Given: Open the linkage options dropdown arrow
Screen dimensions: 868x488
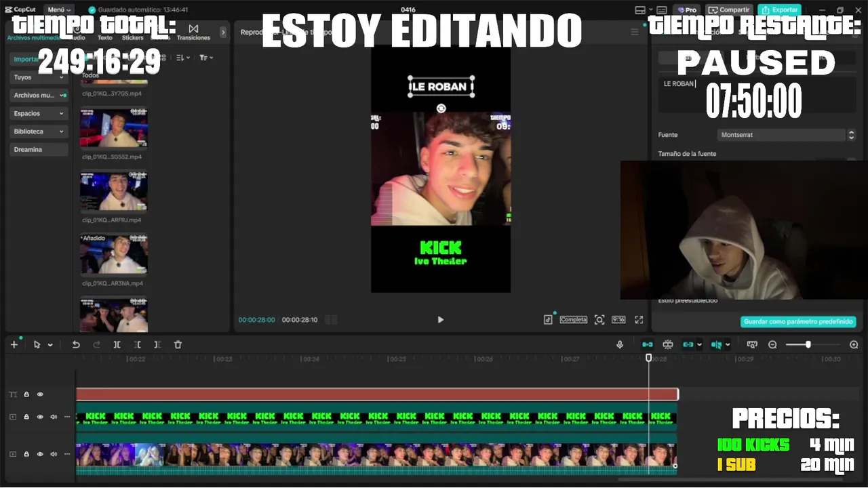Looking at the screenshot, I should tap(699, 345).
